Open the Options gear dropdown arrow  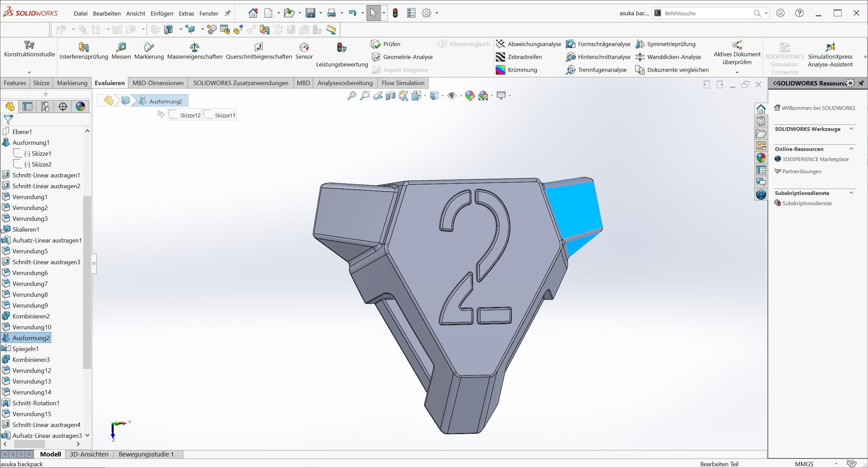[437, 13]
